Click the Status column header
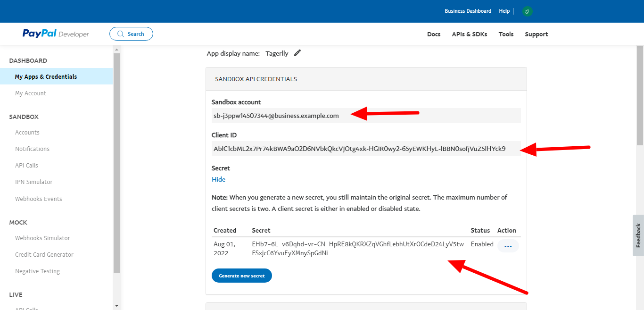Image resolution: width=644 pixels, height=310 pixels. pos(480,230)
